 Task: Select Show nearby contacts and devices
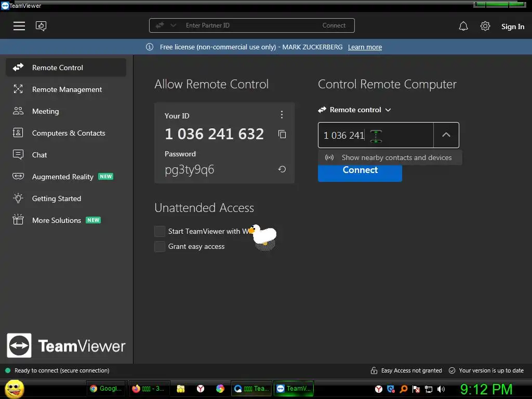pos(390,157)
